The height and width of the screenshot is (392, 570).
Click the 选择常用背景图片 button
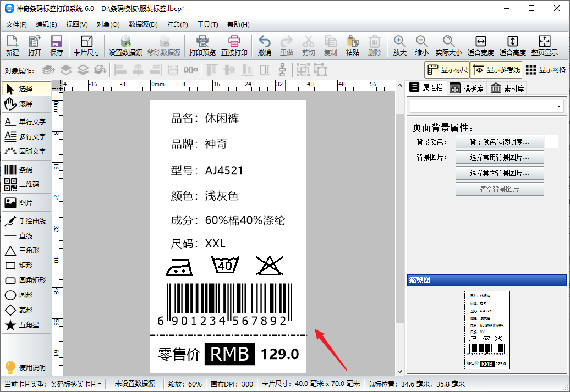tap(499, 158)
